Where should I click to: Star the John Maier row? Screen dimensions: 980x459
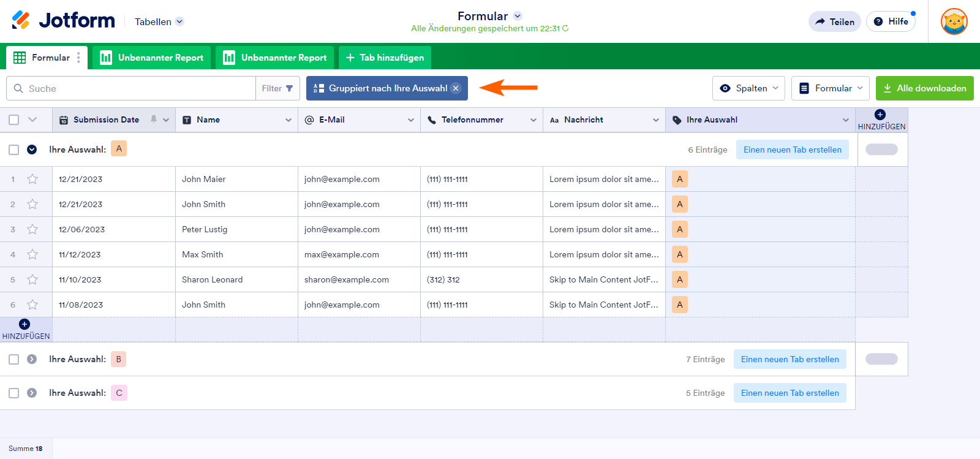click(x=32, y=179)
